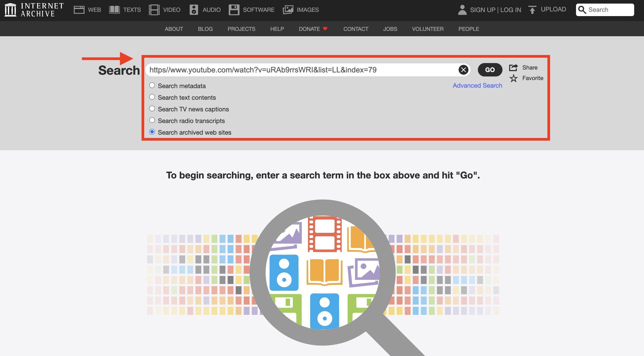Image resolution: width=644 pixels, height=356 pixels.
Task: Select Search archived web sites option
Action: (x=152, y=132)
